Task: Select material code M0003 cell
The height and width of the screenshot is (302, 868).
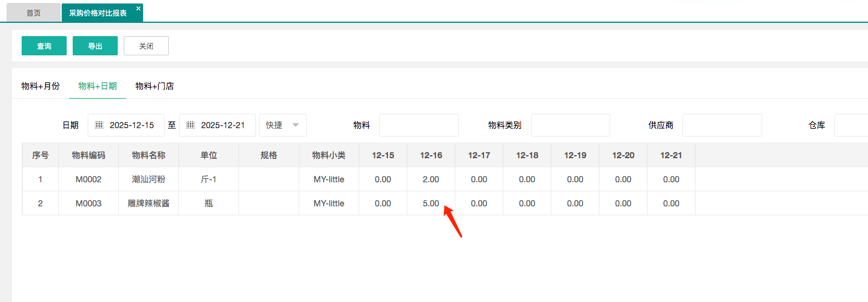Action: tap(88, 203)
